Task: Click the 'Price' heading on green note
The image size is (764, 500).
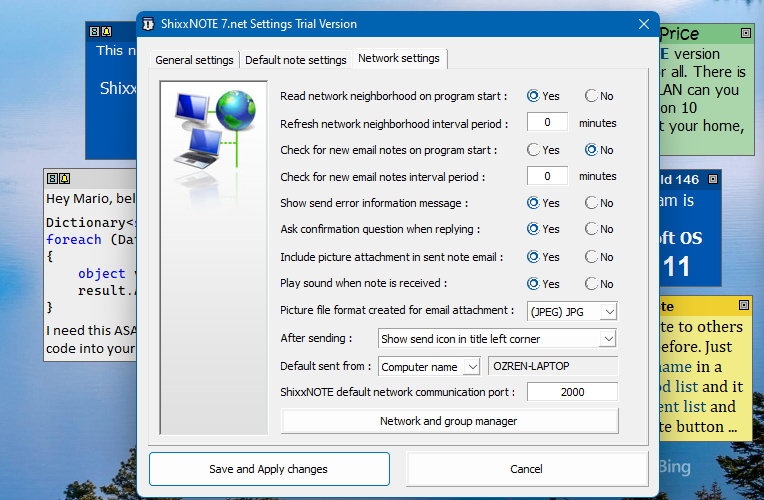Action: [679, 34]
